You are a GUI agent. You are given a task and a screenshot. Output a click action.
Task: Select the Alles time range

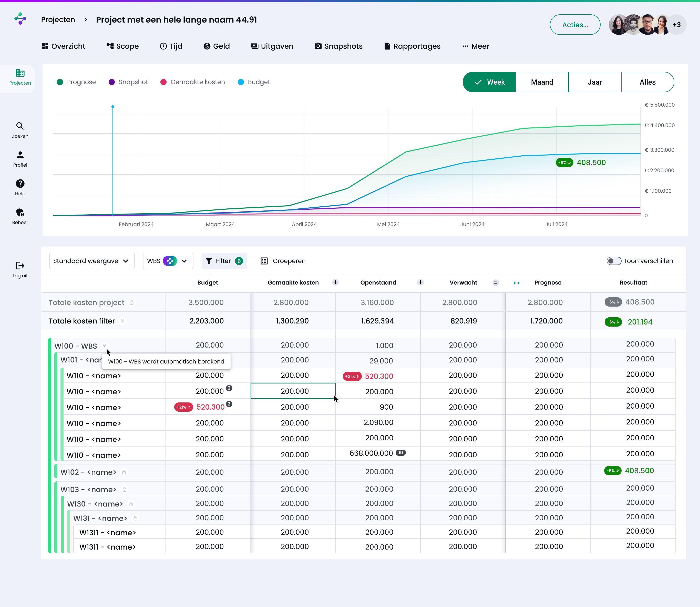click(647, 82)
